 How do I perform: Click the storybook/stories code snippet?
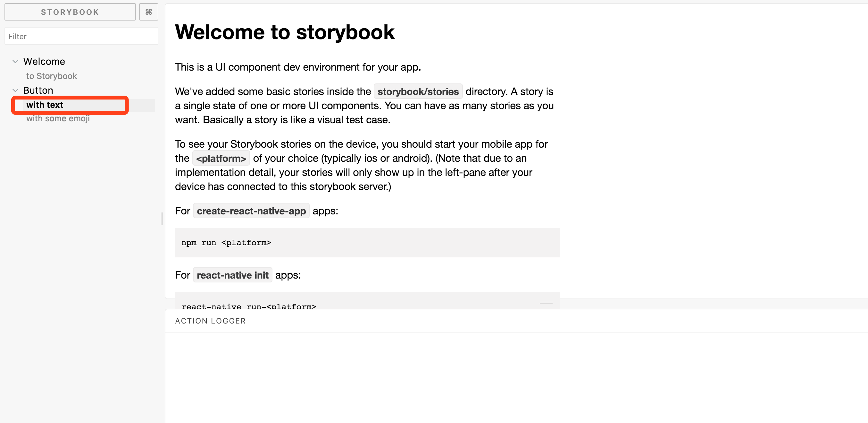pyautogui.click(x=418, y=91)
